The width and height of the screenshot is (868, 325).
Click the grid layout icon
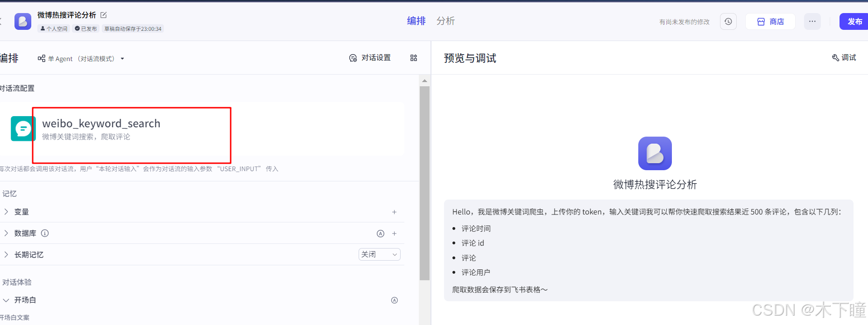tap(414, 58)
